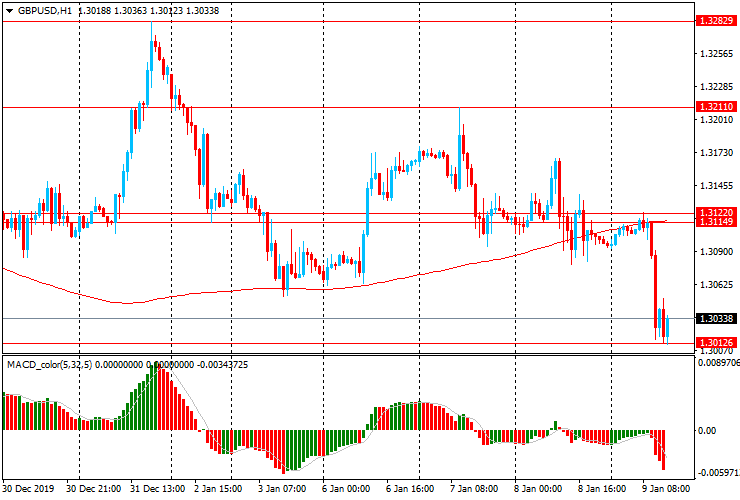
Task: Select the red 1.32110 price level label
Action: point(716,107)
